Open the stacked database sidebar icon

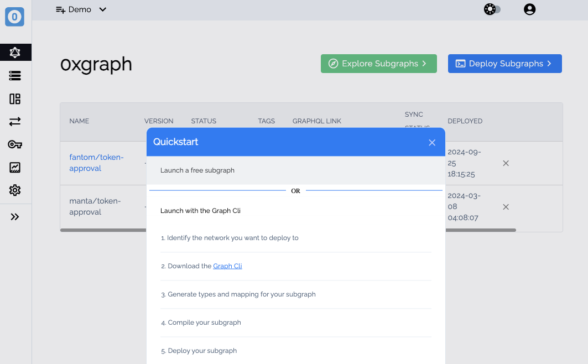[15, 76]
